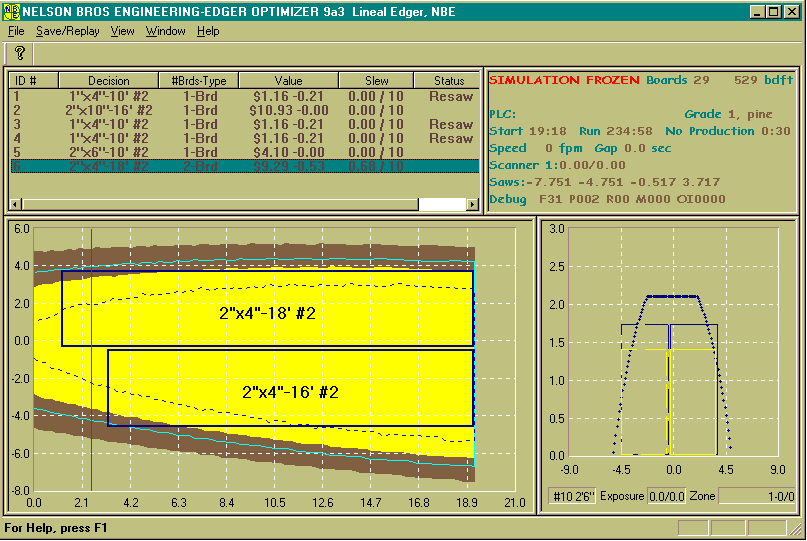Select row 2 with 2"x10"-16' decision

[108, 111]
